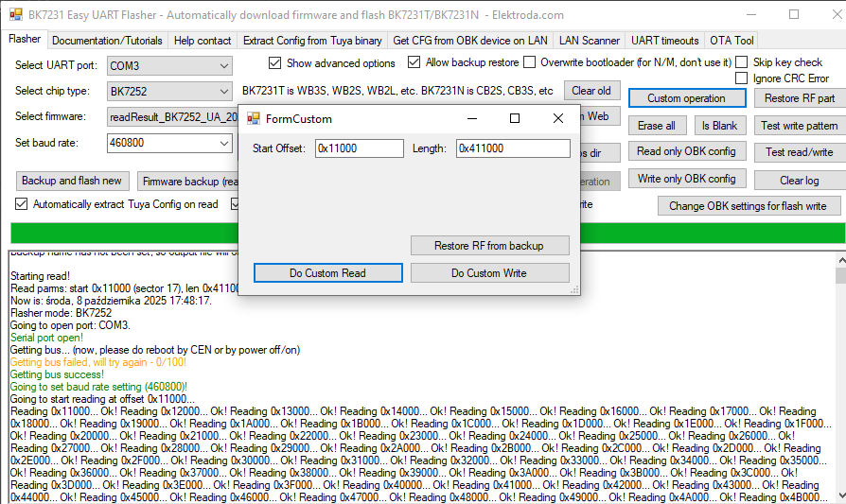Enable Ignore CRC Error checkbox
846x504 pixels.
click(742, 78)
